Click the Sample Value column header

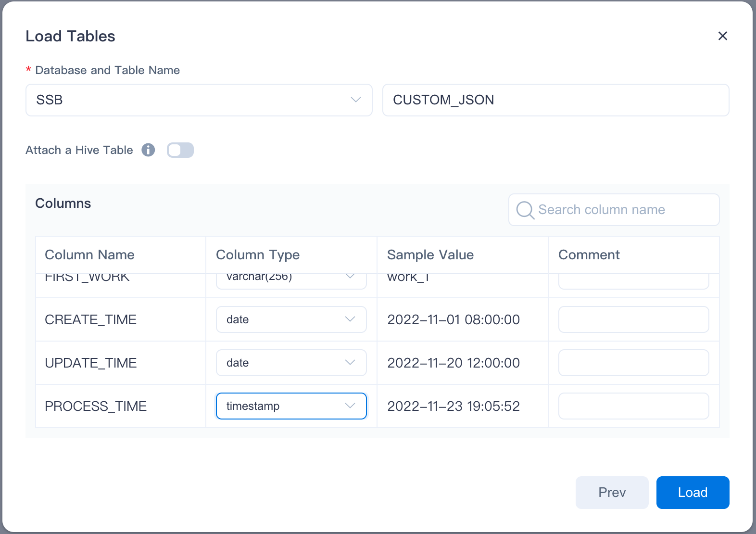click(430, 255)
